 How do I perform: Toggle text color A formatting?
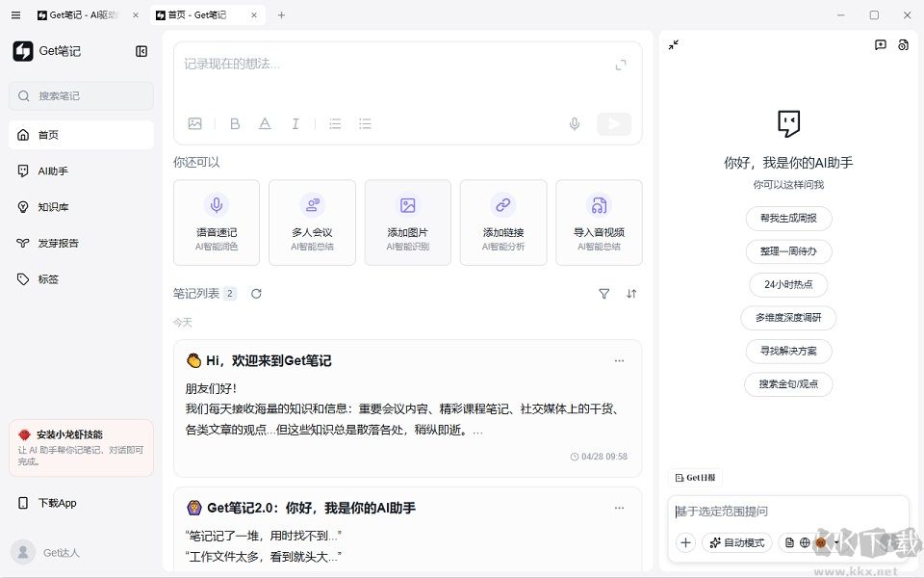pos(266,124)
